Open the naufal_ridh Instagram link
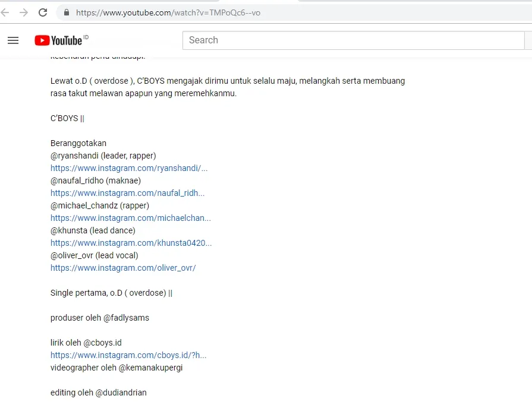The width and height of the screenshot is (532, 402). point(128,193)
